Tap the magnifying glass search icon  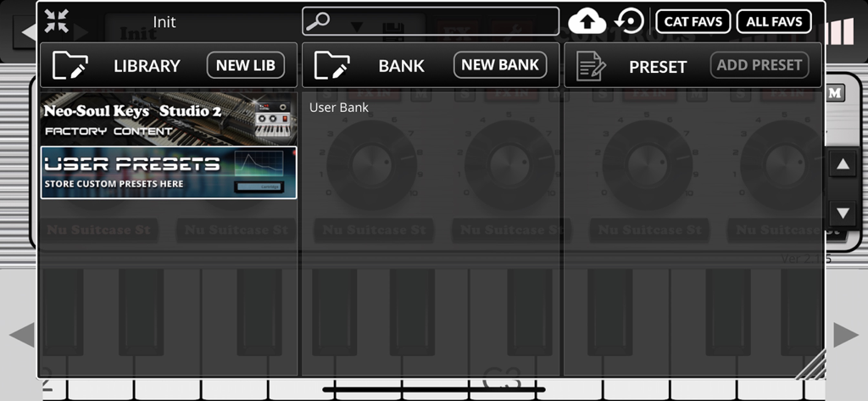coord(318,21)
